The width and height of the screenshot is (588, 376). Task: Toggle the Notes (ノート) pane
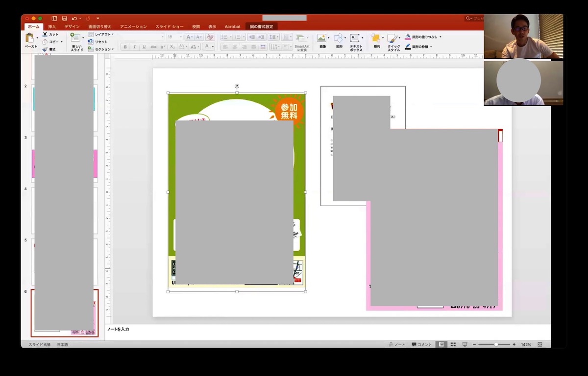pyautogui.click(x=397, y=345)
